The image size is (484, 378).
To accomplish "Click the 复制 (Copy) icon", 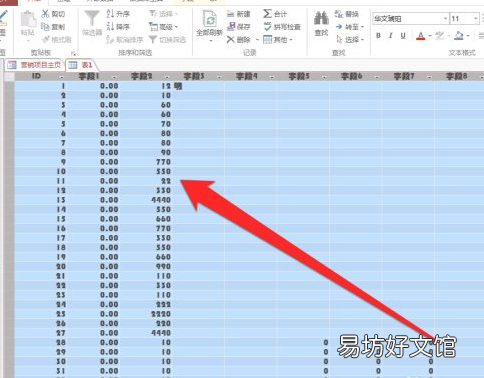I will point(45,27).
